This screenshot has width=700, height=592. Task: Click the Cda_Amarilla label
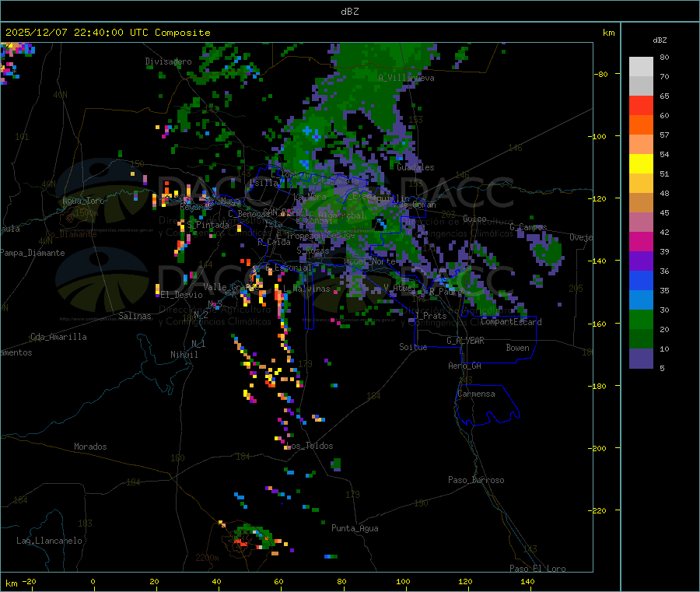(58, 337)
